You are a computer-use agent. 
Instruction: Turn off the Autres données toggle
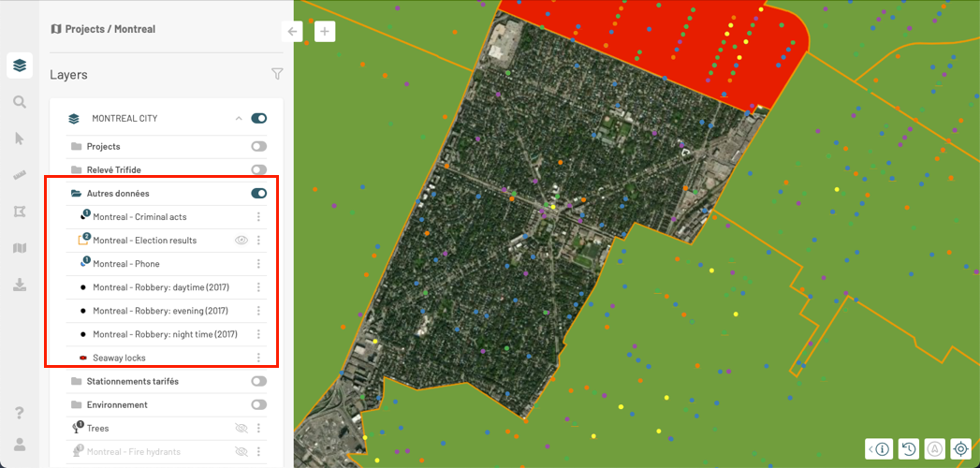click(x=258, y=194)
